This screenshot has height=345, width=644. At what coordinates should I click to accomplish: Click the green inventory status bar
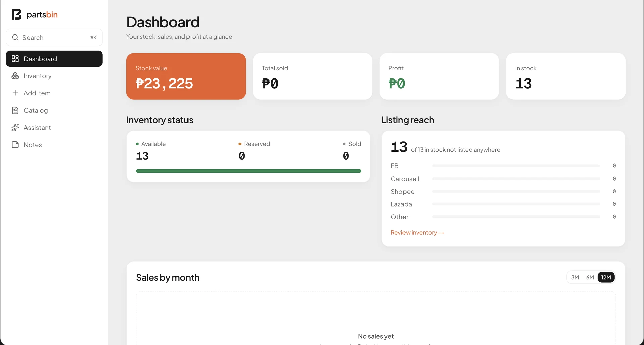(248, 171)
